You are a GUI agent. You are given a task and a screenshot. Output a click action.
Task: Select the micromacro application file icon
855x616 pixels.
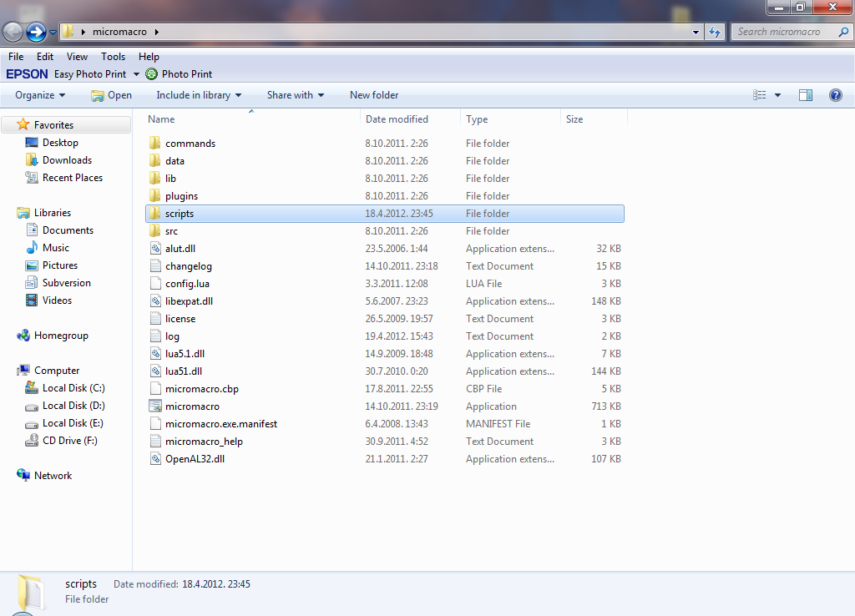(154, 406)
